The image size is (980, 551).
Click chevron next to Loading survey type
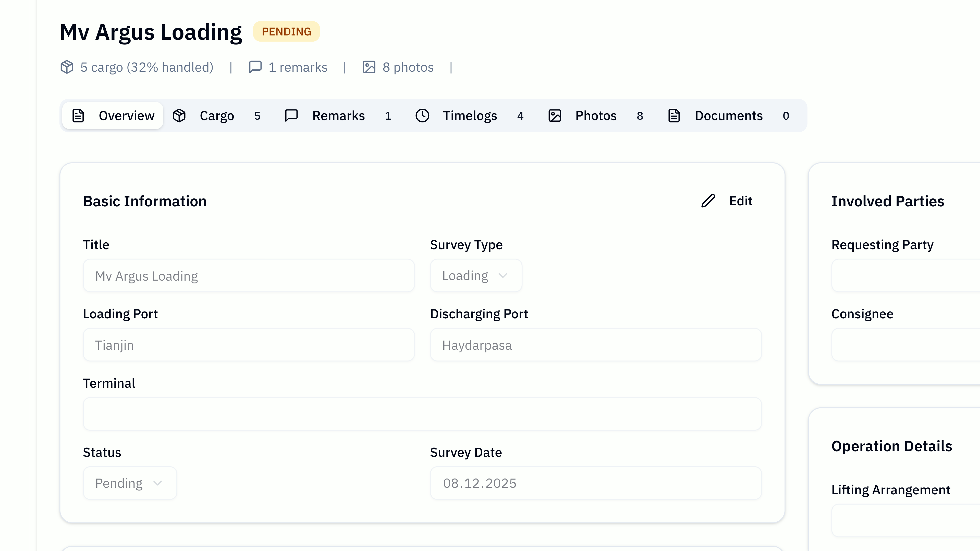tap(503, 276)
